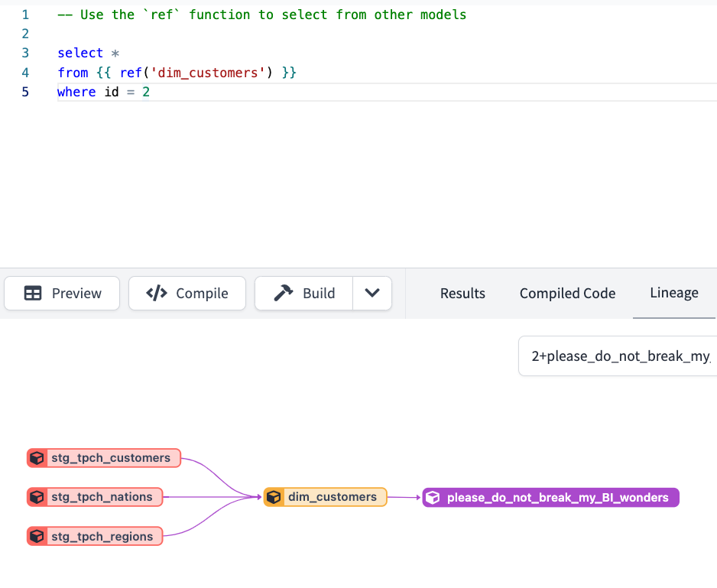Switch to the Results tab

pyautogui.click(x=462, y=294)
